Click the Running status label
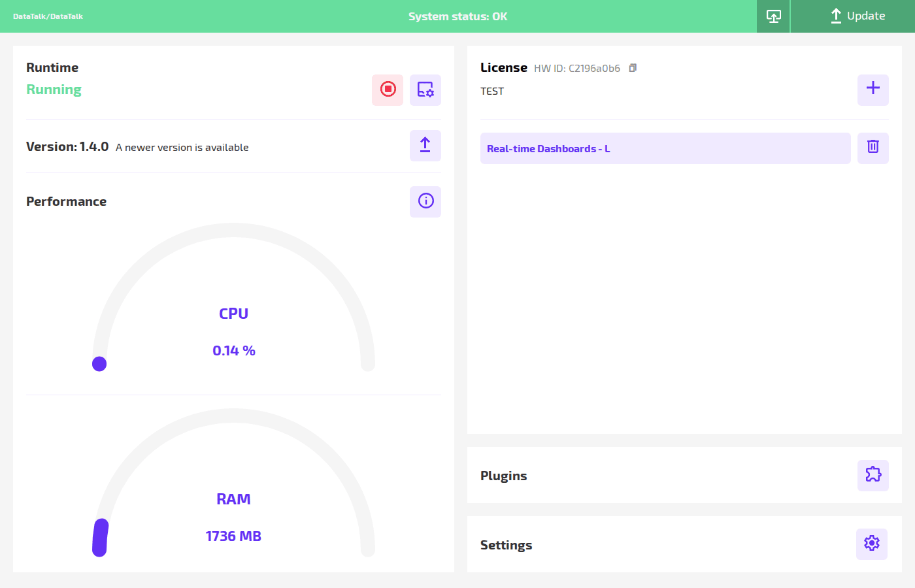915x588 pixels. 54,90
